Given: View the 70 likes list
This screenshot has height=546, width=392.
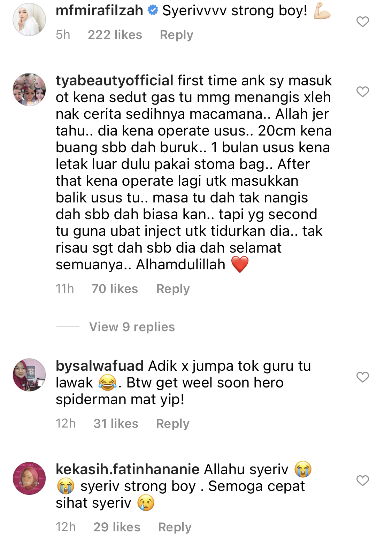Looking at the screenshot, I should pos(115,289).
